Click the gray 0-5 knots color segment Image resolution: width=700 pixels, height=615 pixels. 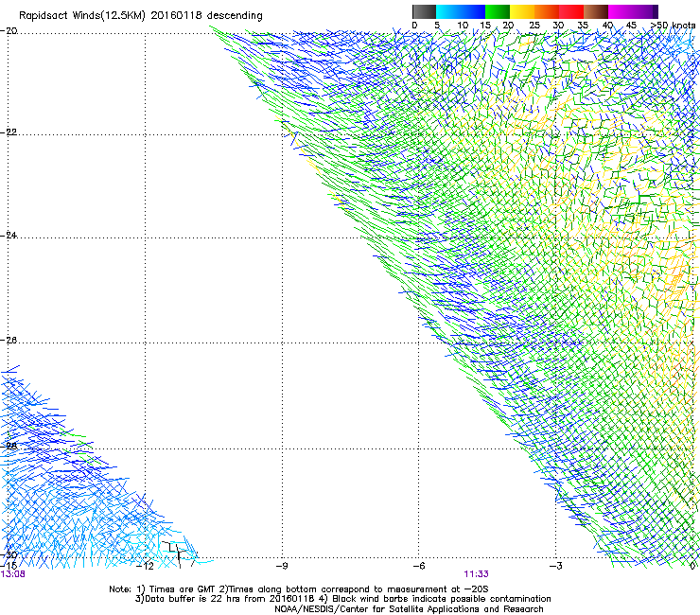pyautogui.click(x=424, y=11)
